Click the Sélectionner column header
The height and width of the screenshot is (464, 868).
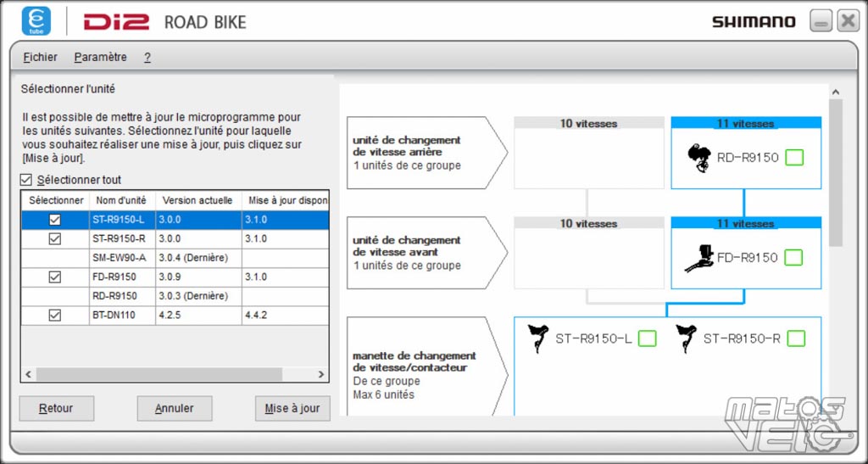(56, 200)
